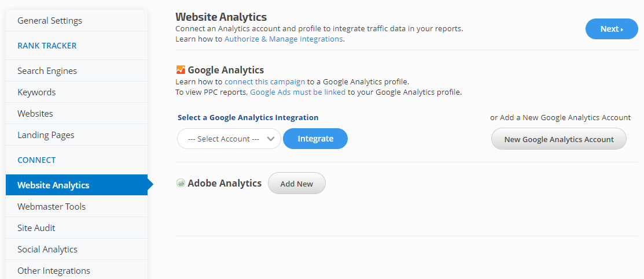Image resolution: width=644 pixels, height=279 pixels.
Task: Follow the connect this campaign link
Action: pyautogui.click(x=264, y=82)
